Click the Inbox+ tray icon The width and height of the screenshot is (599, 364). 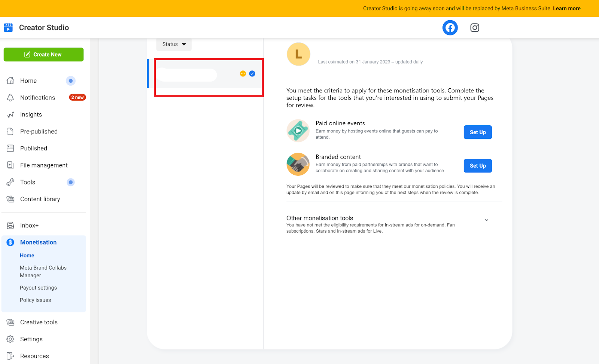coord(10,225)
